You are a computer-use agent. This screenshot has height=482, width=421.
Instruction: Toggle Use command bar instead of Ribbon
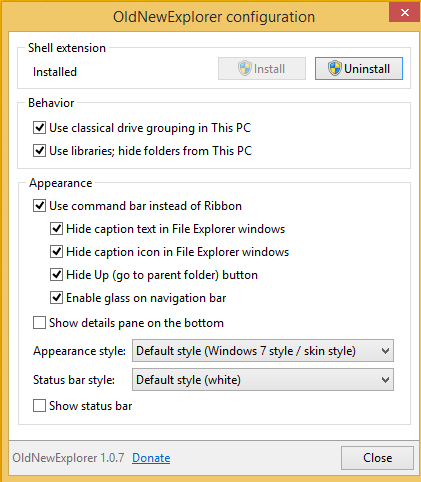click(39, 206)
